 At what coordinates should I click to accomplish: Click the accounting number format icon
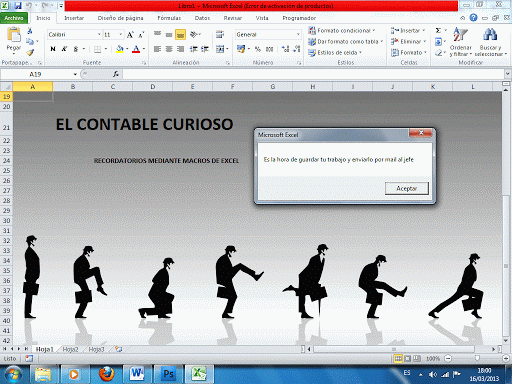[241, 49]
